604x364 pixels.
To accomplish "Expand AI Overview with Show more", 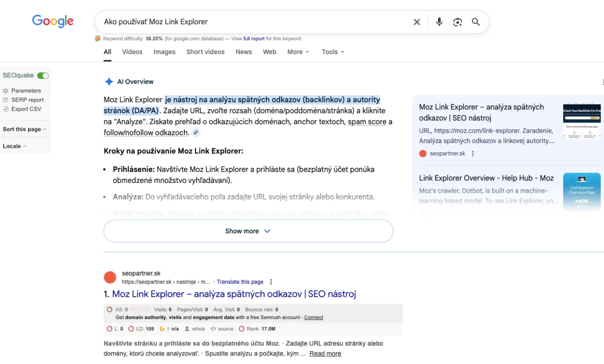I will (x=248, y=231).
